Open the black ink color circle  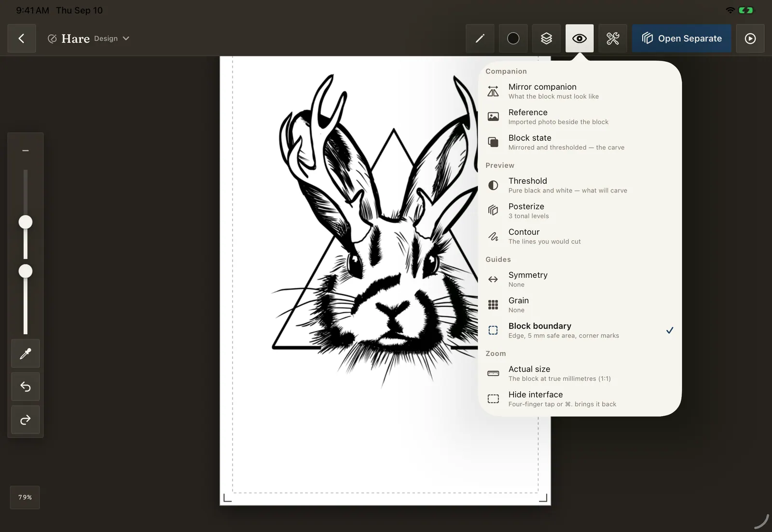(x=513, y=39)
